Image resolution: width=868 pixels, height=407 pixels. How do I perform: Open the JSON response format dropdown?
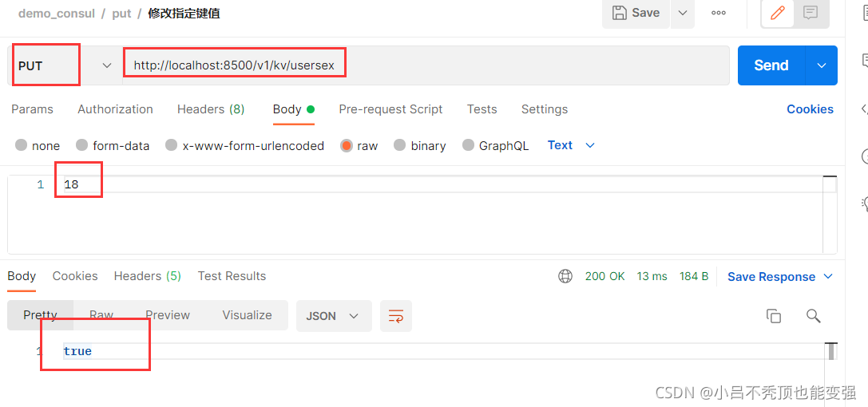[334, 316]
